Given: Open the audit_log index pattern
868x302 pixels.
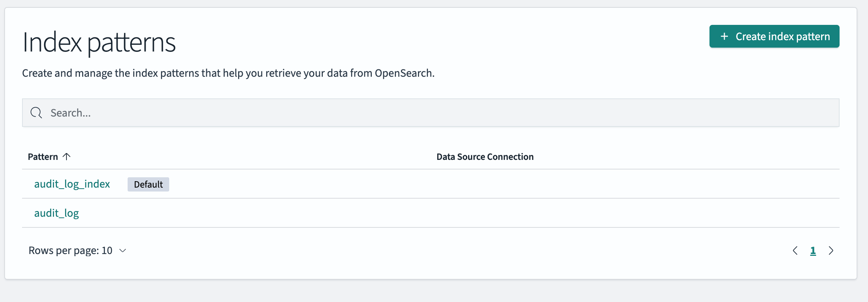Looking at the screenshot, I should click(57, 213).
